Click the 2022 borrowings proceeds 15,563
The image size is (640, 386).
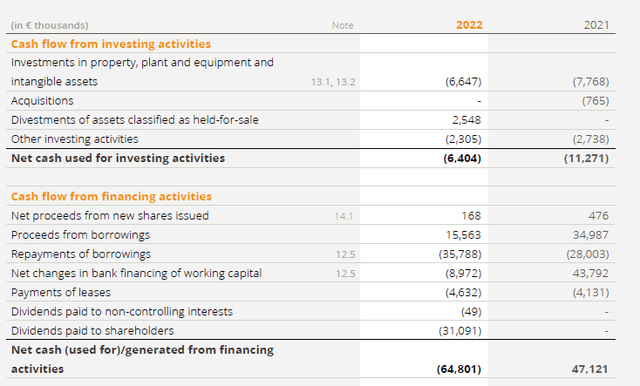(463, 235)
